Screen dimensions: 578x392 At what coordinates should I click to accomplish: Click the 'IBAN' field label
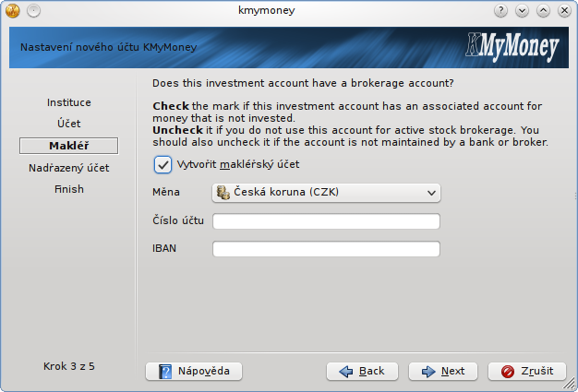click(164, 248)
